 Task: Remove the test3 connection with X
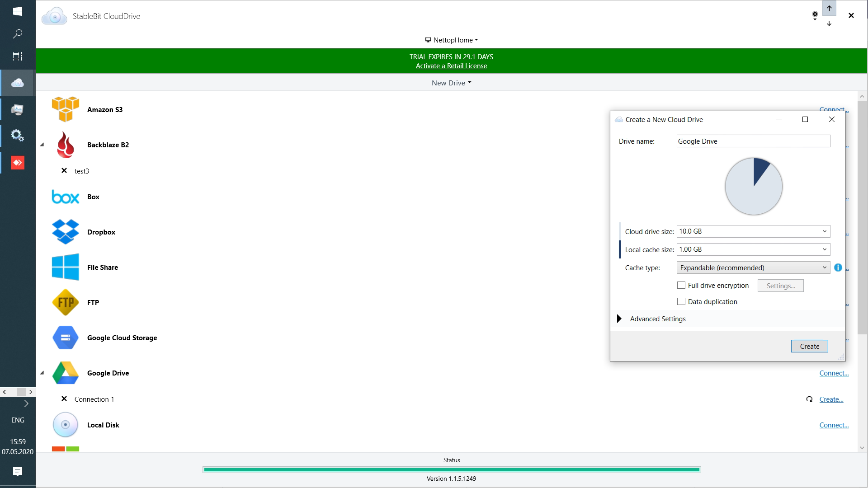click(64, 171)
